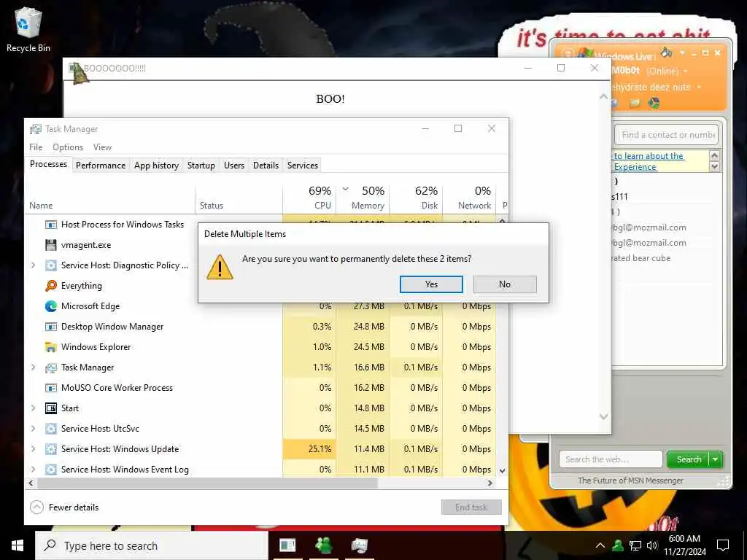Click the vmagent.exe floppy disk icon
The image size is (747, 560).
pos(51,245)
